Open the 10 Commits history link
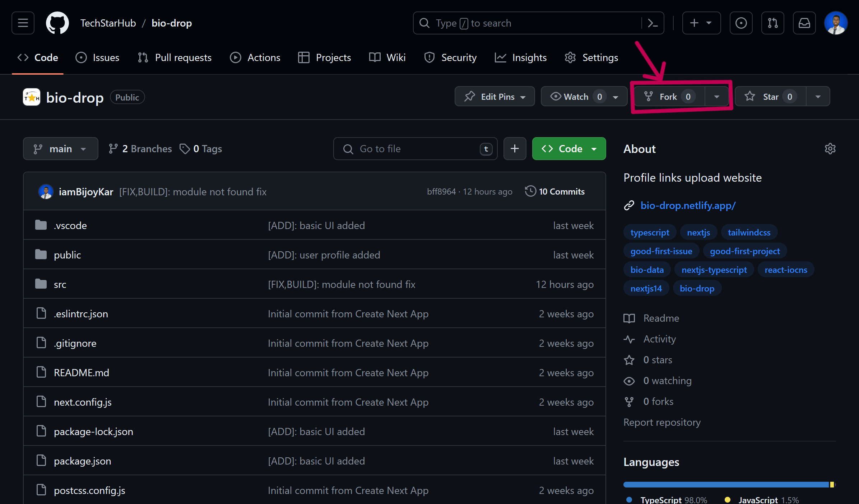The image size is (859, 504). [555, 191]
